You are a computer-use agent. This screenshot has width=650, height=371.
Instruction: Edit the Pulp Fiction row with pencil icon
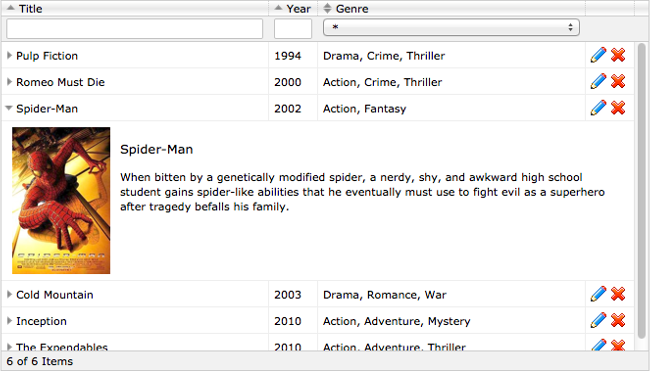pos(598,55)
